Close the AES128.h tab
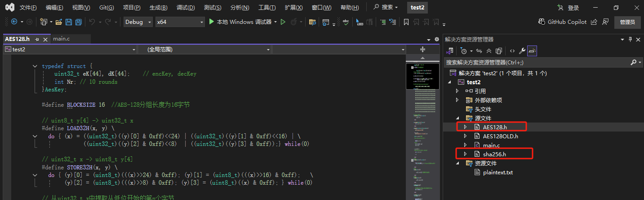 [x=45, y=39]
